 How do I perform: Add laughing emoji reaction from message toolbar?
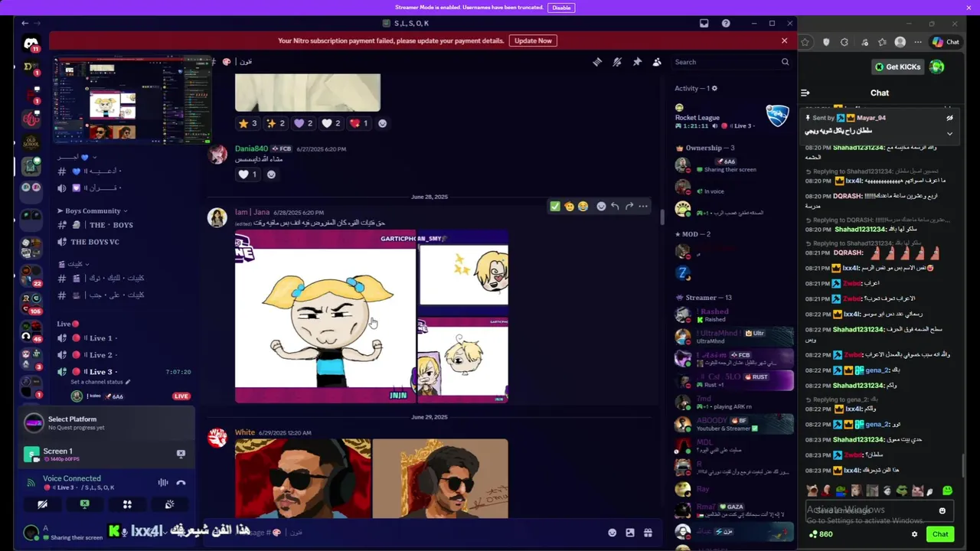click(583, 206)
